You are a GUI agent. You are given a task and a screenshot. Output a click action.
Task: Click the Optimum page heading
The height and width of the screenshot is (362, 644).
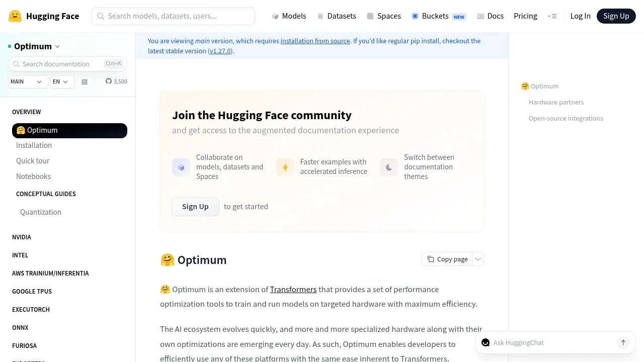[193, 260]
